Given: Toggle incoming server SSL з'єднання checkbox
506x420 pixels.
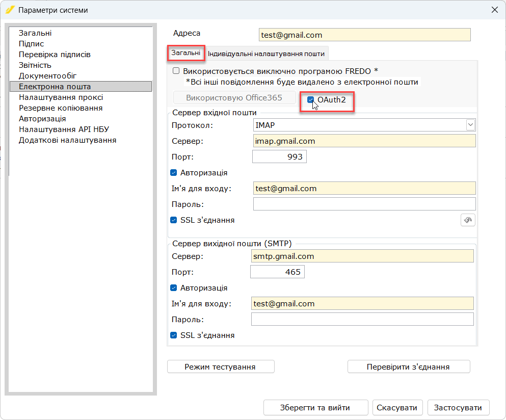Looking at the screenshot, I should pyautogui.click(x=174, y=220).
